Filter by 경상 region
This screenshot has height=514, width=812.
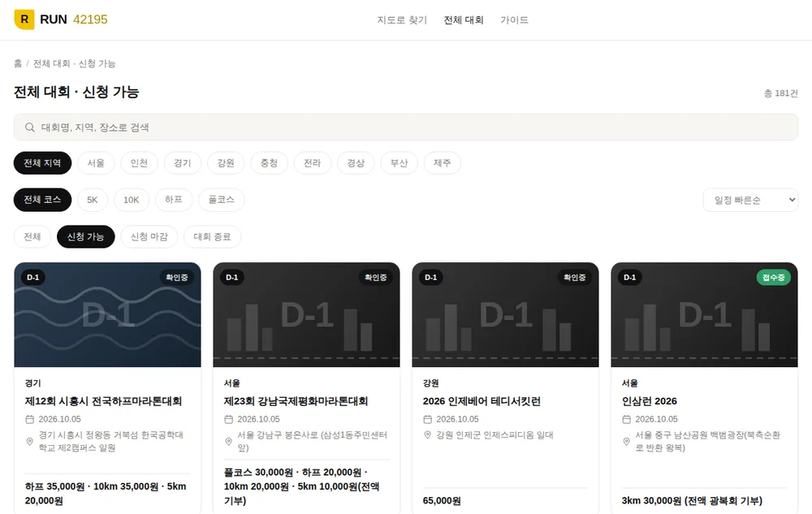(356, 163)
